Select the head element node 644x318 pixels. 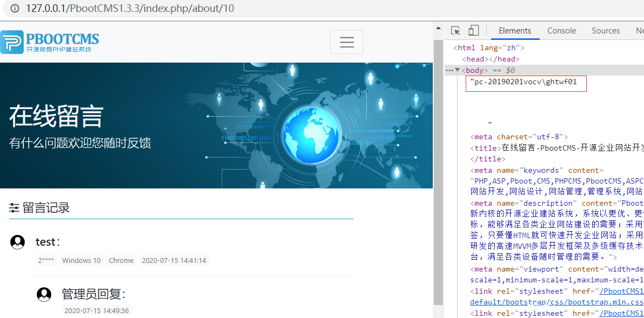pos(491,59)
